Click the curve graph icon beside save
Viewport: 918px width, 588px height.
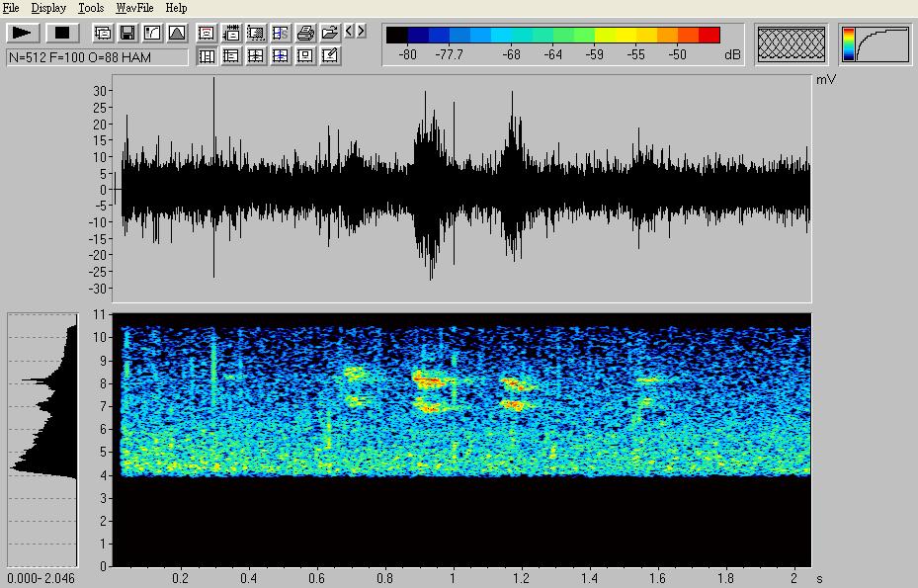(x=152, y=33)
